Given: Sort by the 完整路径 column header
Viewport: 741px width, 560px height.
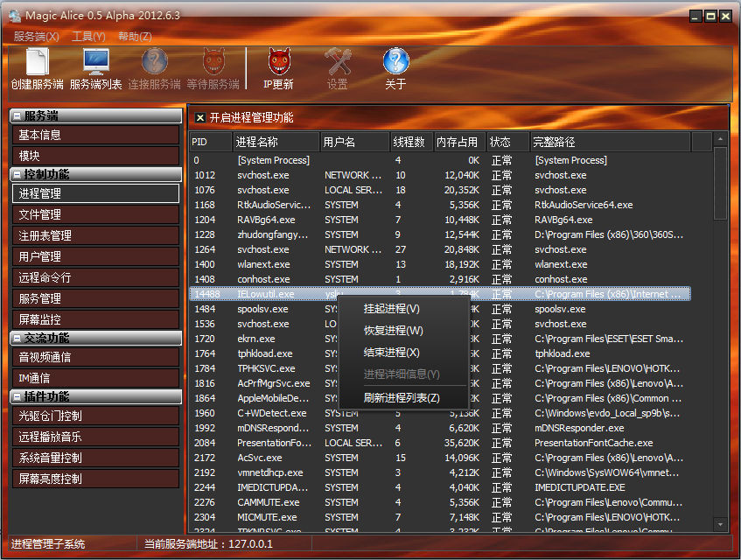Looking at the screenshot, I should [611, 142].
